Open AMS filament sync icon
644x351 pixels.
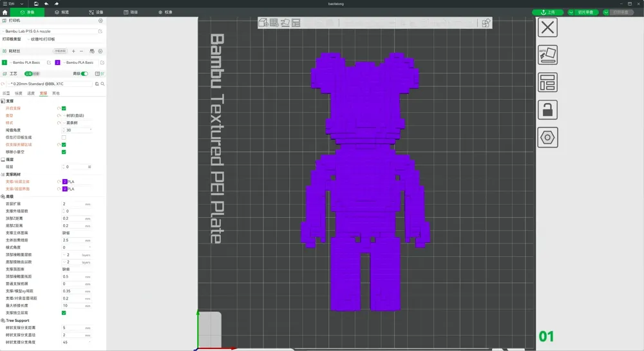[92, 52]
